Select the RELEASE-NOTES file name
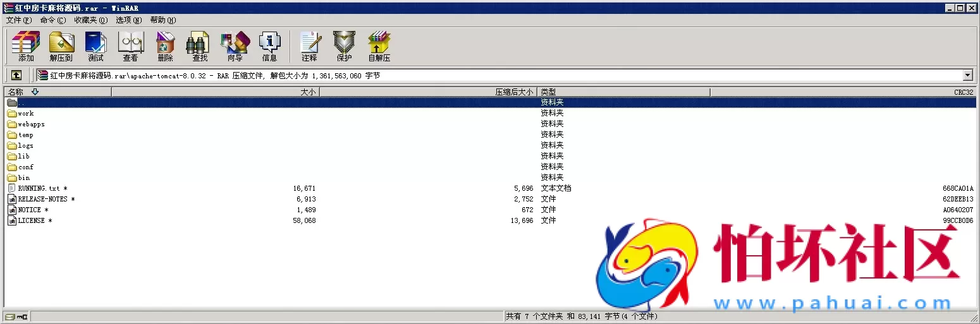Image resolution: width=980 pixels, height=324 pixels. pyautogui.click(x=46, y=200)
